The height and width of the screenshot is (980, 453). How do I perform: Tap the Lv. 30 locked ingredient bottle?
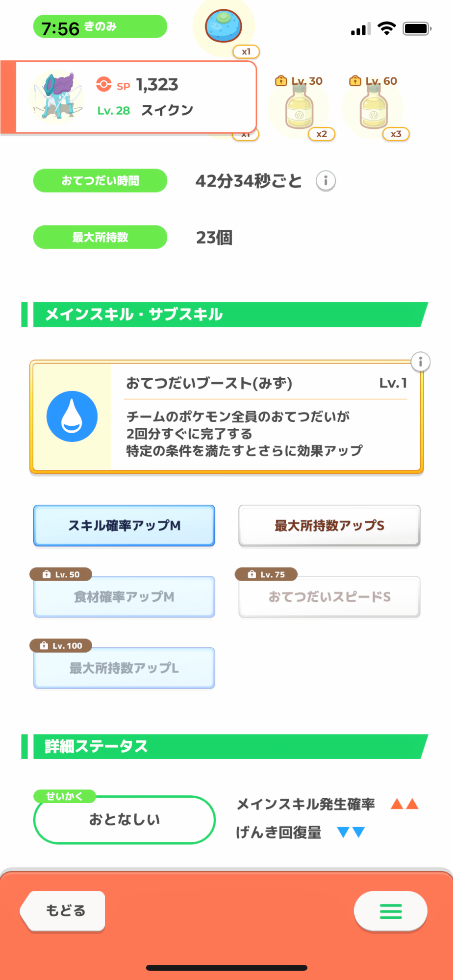pos(299,109)
